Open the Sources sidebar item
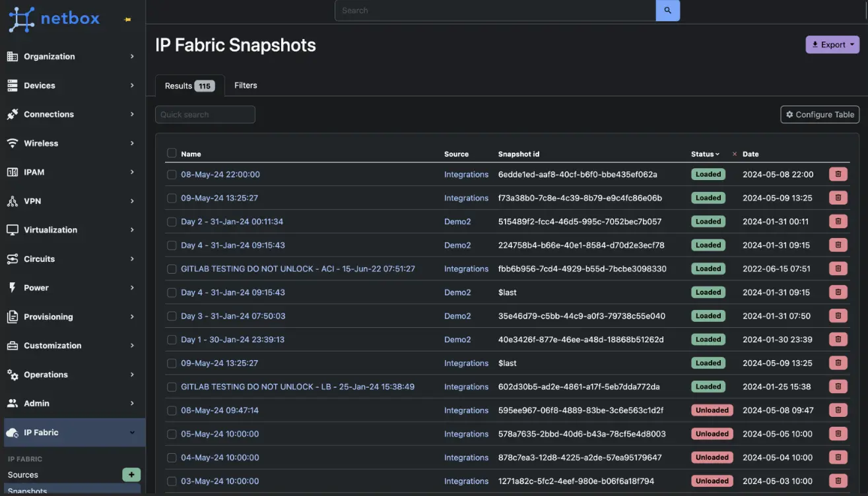Image resolution: width=868 pixels, height=496 pixels. [x=23, y=475]
